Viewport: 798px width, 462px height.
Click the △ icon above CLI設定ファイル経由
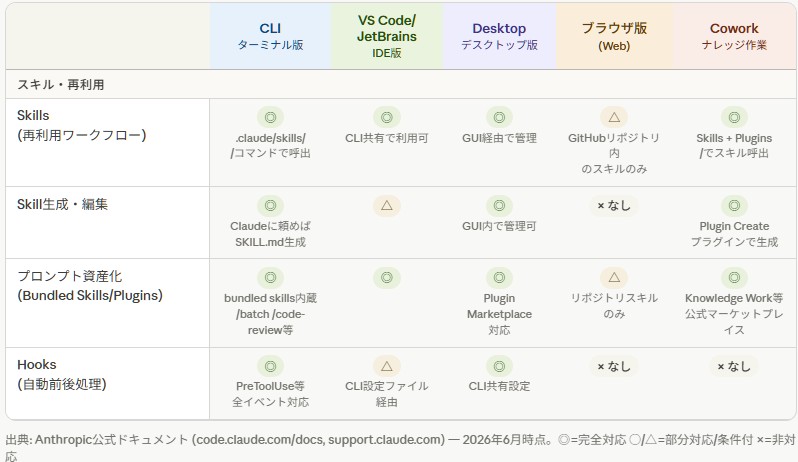[387, 366]
